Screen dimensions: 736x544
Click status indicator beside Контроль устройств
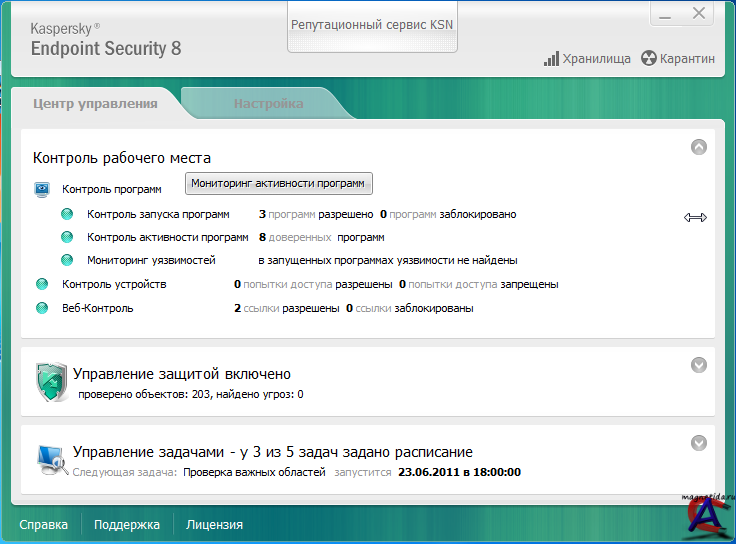pyautogui.click(x=42, y=284)
